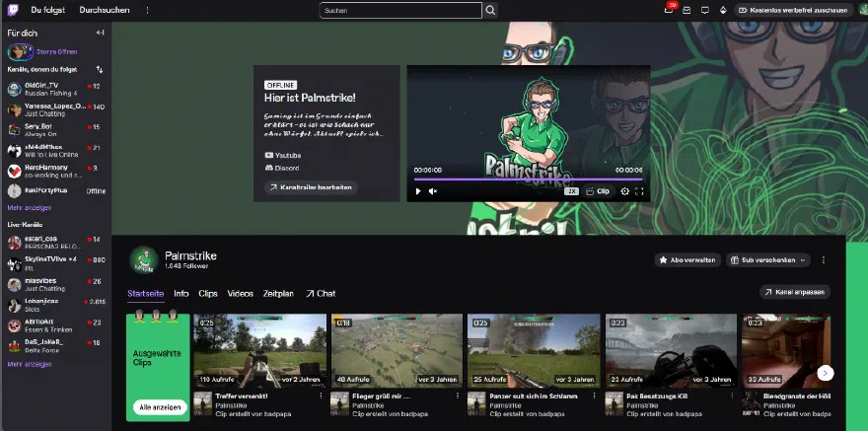
Task: Switch to the Videos tab
Action: pyautogui.click(x=241, y=294)
